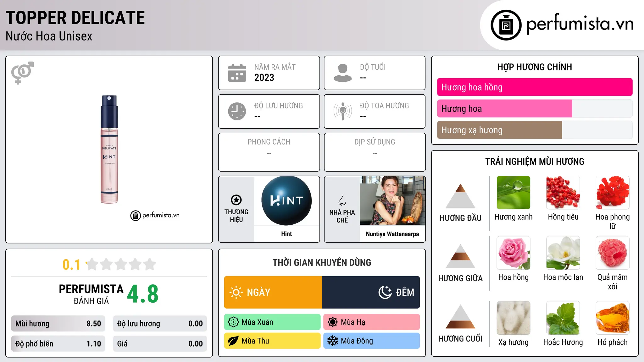Click the nose icon above Nhà pha chế
Image resolution: width=644 pixels, height=362 pixels.
pos(342,200)
